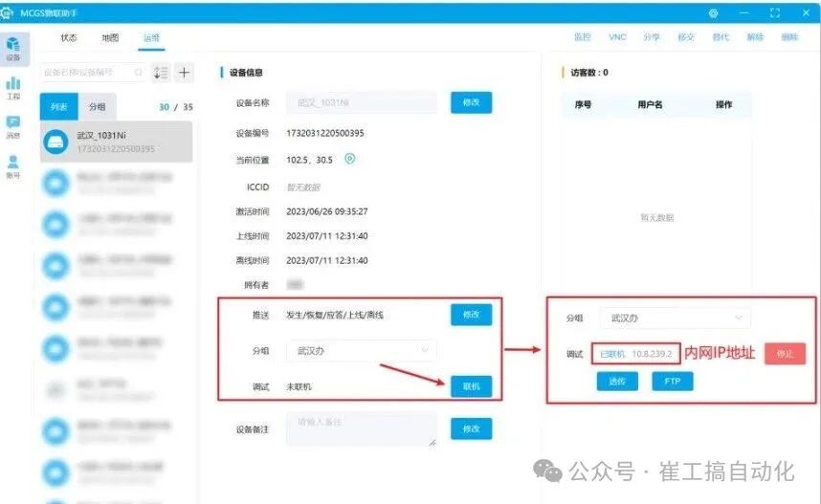821x504 pixels.
Task: Click the red 停止 button
Action: tap(785, 354)
